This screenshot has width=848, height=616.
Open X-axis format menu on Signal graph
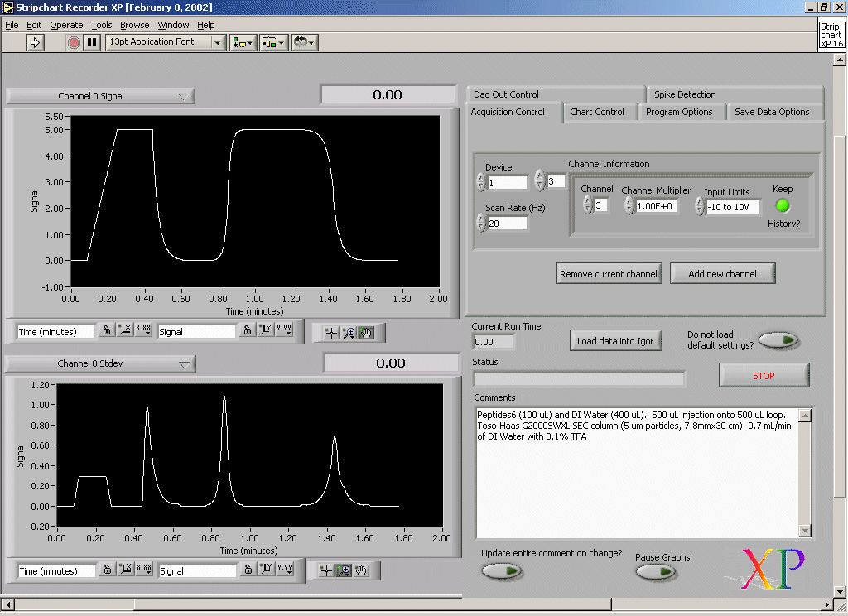[143, 330]
